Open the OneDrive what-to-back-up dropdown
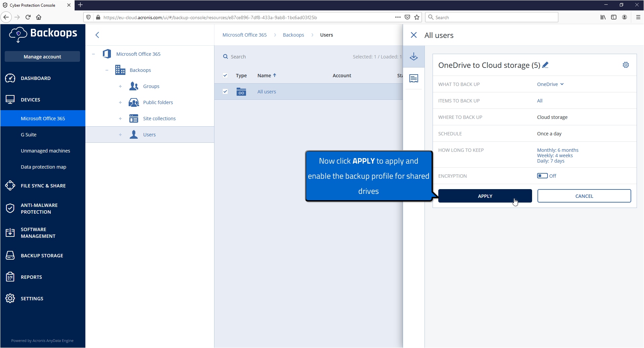The height and width of the screenshot is (348, 644). pos(550,84)
